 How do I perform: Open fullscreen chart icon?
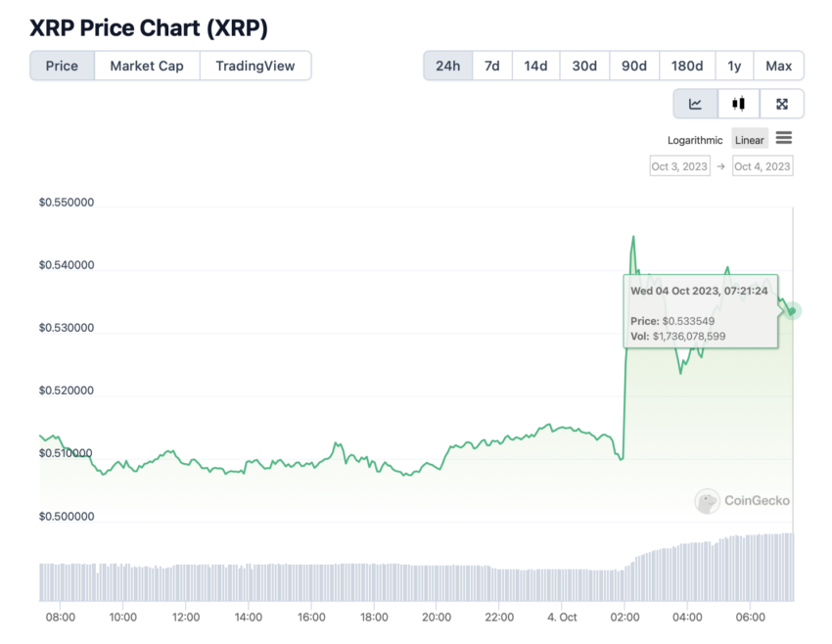coord(782,104)
